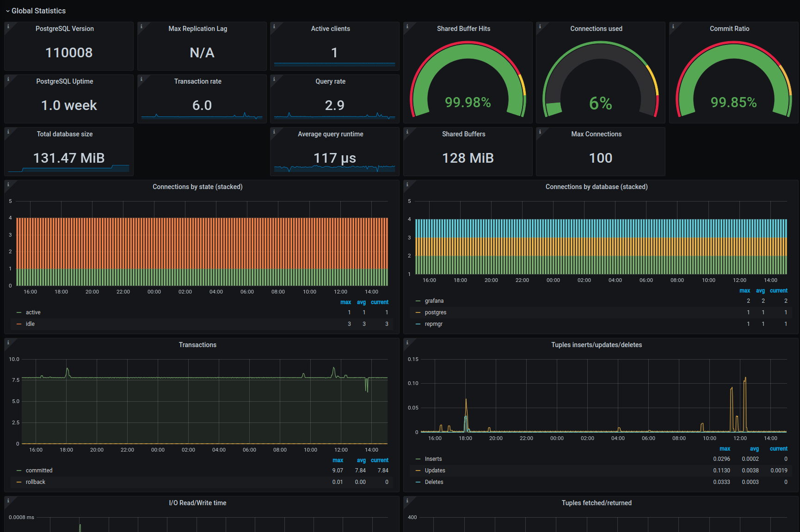Image resolution: width=800 pixels, height=532 pixels.
Task: Sort Transactions legend by avg column
Action: [361, 460]
